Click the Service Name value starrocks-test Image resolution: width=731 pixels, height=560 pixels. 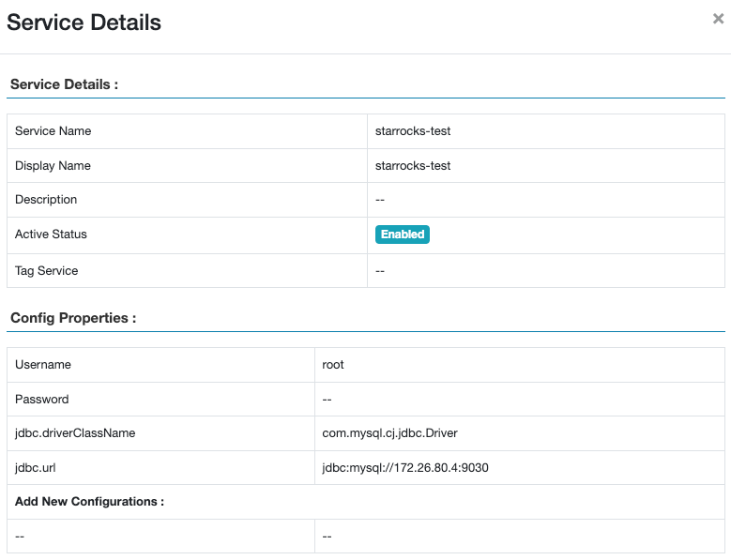(413, 131)
